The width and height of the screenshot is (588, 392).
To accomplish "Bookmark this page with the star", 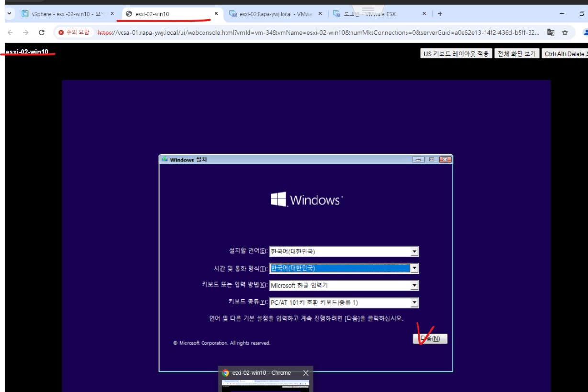I will (565, 33).
